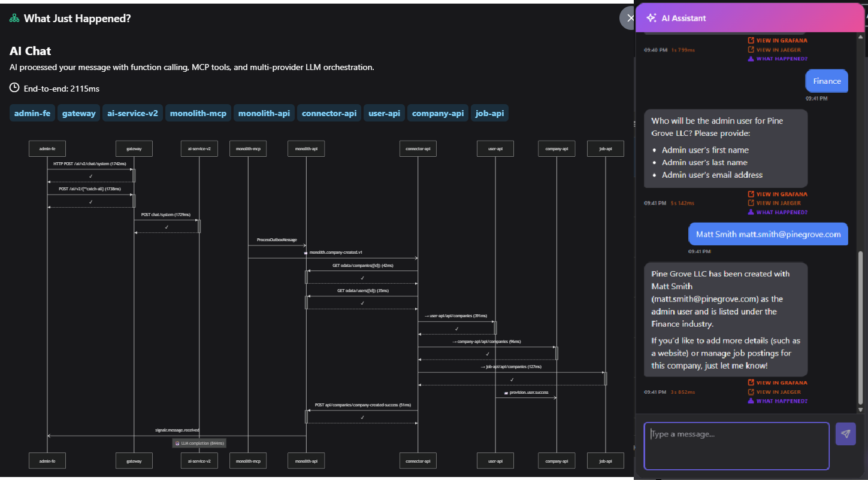
Task: Open View in Grafana under the final Pine Grove reply
Action: tap(778, 382)
